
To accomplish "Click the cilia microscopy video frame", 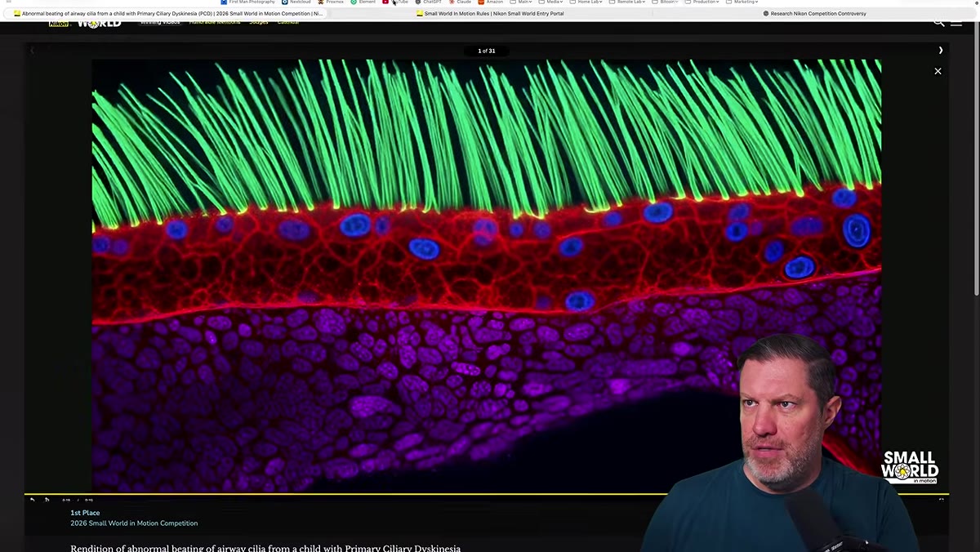I will pyautogui.click(x=487, y=276).
